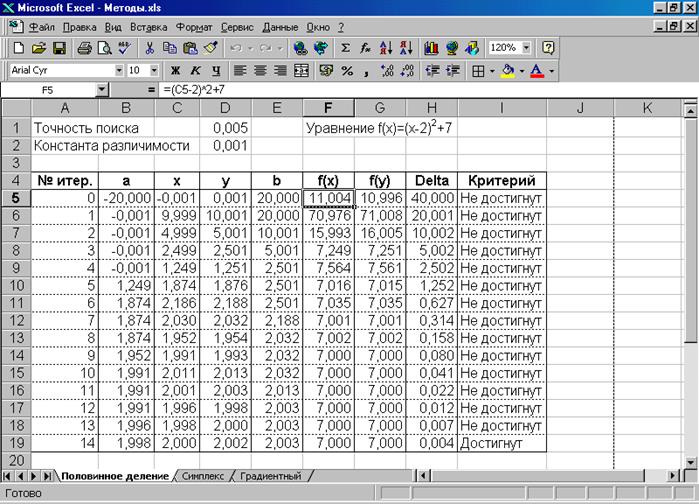The width and height of the screenshot is (699, 504).
Task: Click the Copy icon
Action: point(170,48)
